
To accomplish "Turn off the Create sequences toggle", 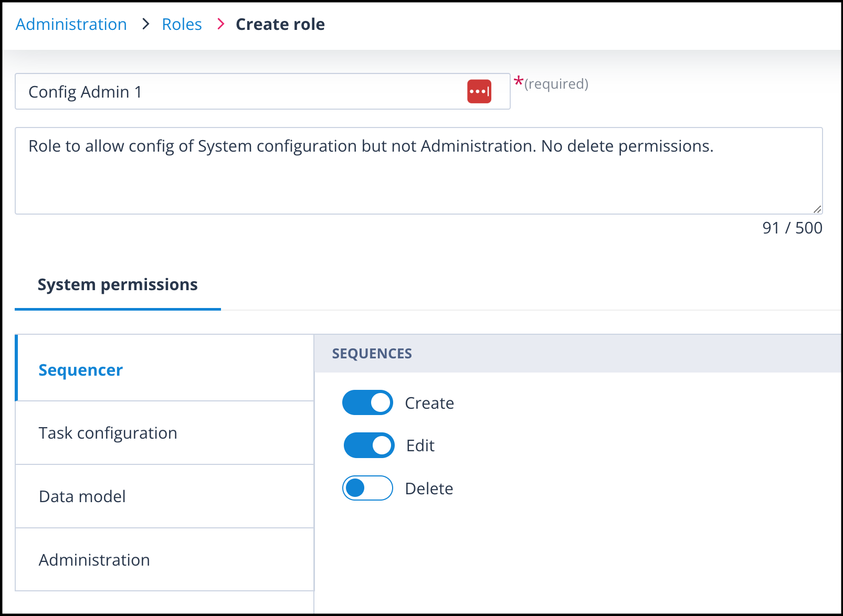I will point(367,402).
